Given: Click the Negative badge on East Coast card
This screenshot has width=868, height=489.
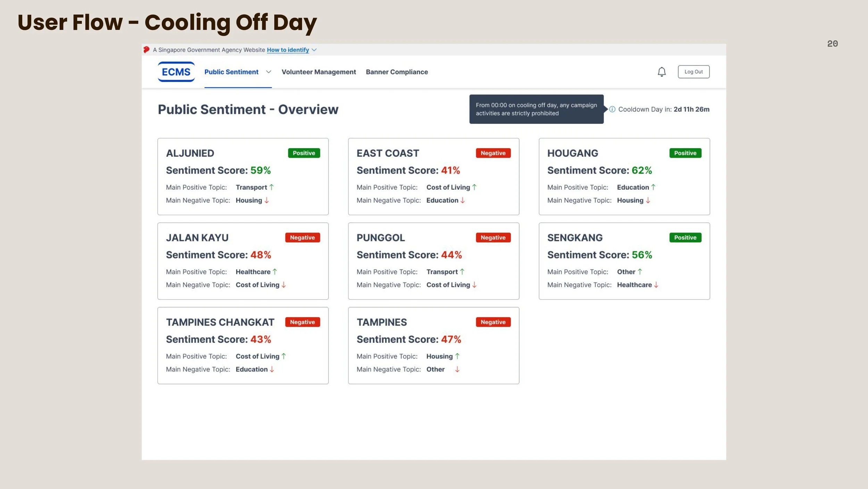Looking at the screenshot, I should coord(493,153).
